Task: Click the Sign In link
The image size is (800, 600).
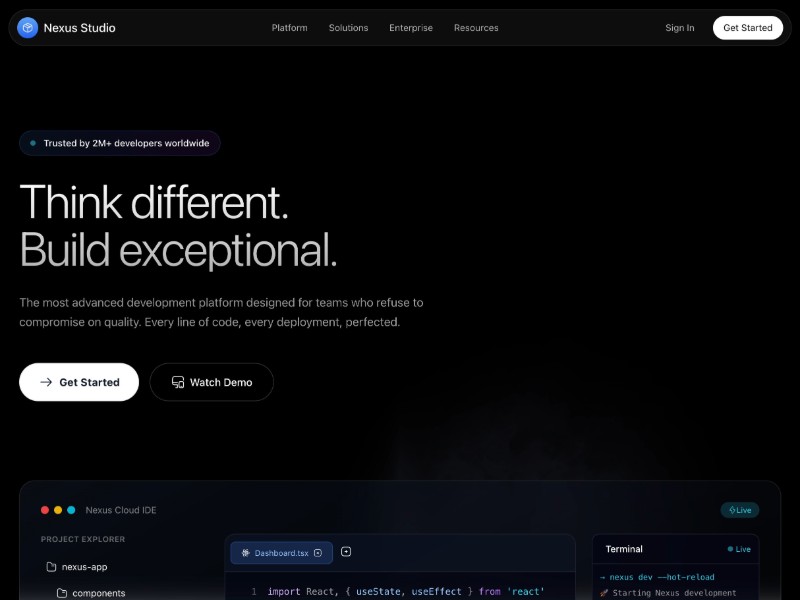Action: (x=679, y=28)
